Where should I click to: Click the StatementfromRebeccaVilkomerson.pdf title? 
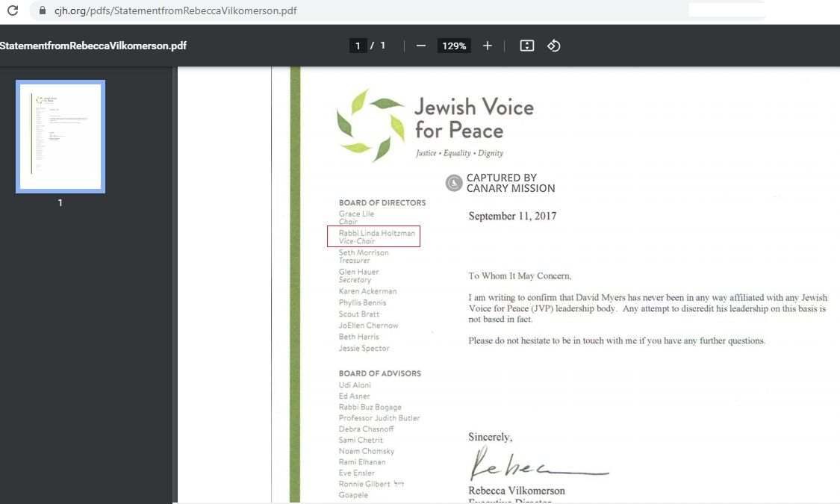[x=93, y=46]
